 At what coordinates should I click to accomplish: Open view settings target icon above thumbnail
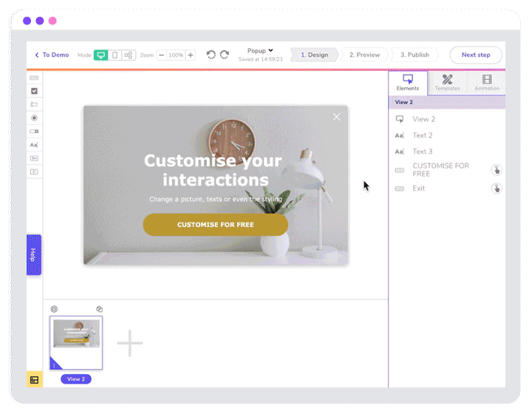(54, 309)
